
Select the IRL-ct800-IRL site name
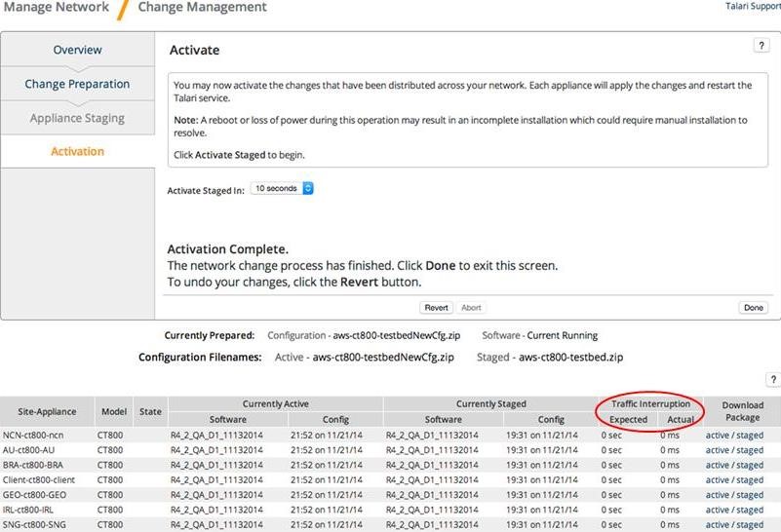[28, 510]
